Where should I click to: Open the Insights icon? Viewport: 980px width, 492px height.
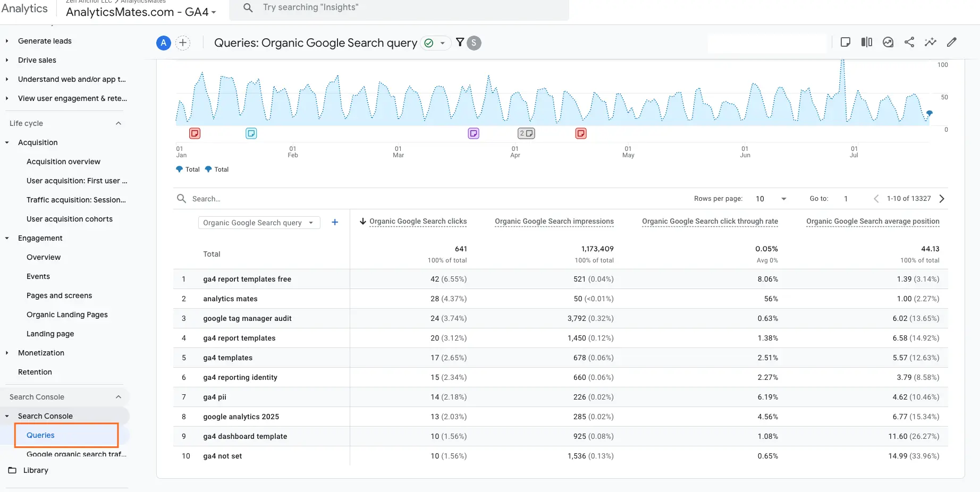pyautogui.click(x=888, y=42)
